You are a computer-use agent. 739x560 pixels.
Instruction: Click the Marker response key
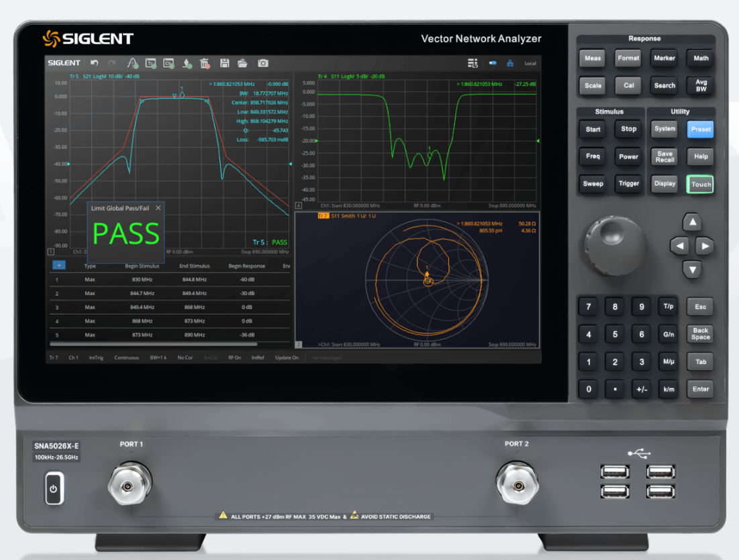pyautogui.click(x=664, y=58)
